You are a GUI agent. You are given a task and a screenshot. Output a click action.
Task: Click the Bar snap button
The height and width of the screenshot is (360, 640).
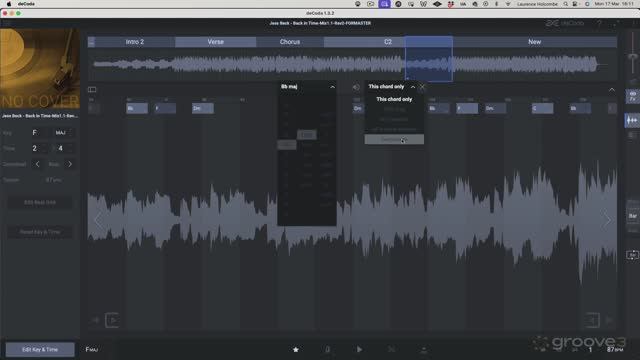[632, 216]
